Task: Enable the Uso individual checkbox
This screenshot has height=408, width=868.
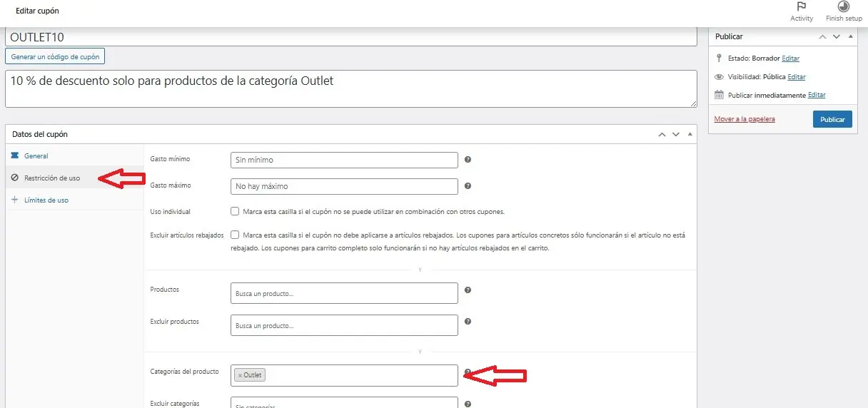Action: (x=235, y=212)
